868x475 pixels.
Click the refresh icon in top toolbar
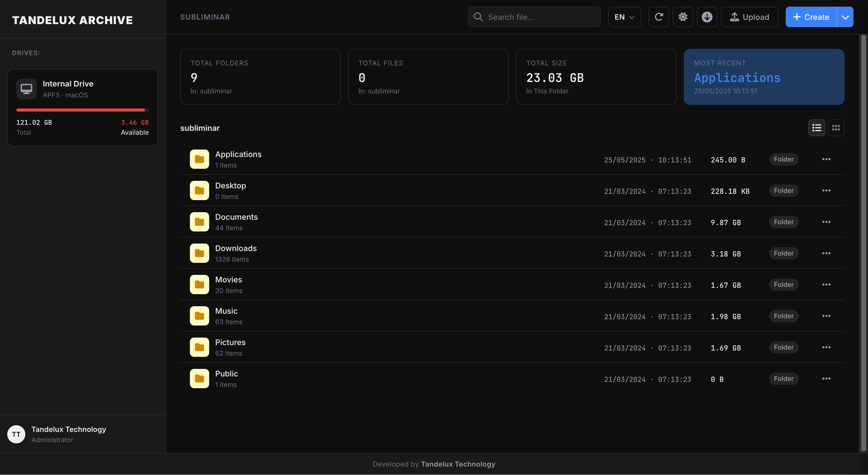659,17
